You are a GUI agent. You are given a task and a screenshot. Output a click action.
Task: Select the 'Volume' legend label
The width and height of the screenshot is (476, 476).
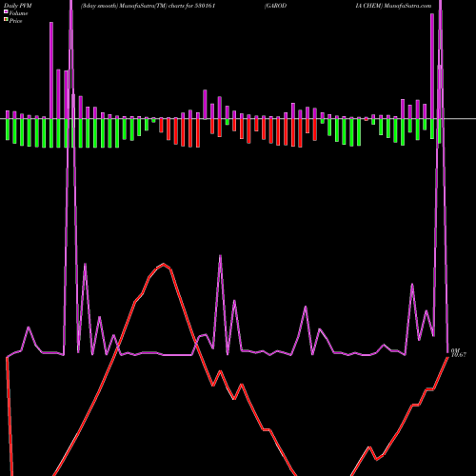[18, 13]
